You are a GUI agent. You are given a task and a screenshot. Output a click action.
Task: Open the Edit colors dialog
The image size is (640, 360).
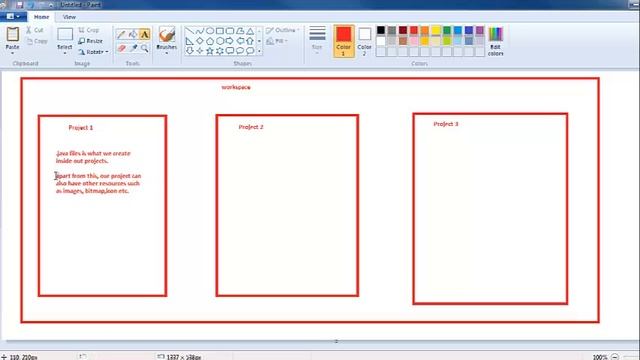tap(496, 42)
